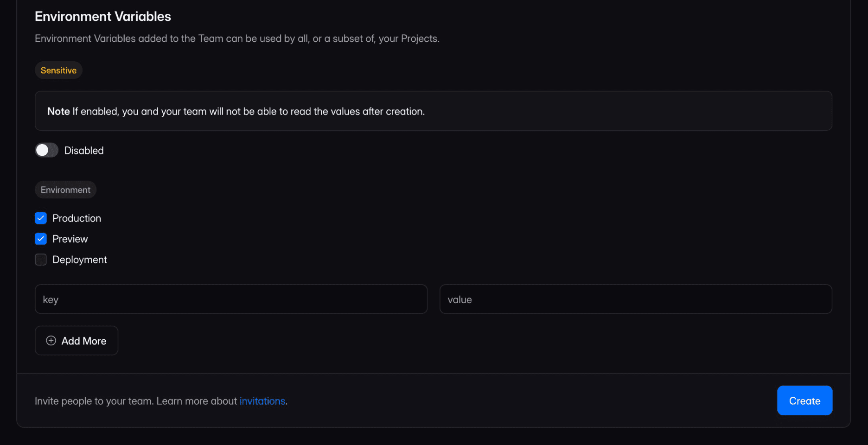The width and height of the screenshot is (868, 445).
Task: Enable the Deployment environment checkbox
Action: click(x=41, y=260)
